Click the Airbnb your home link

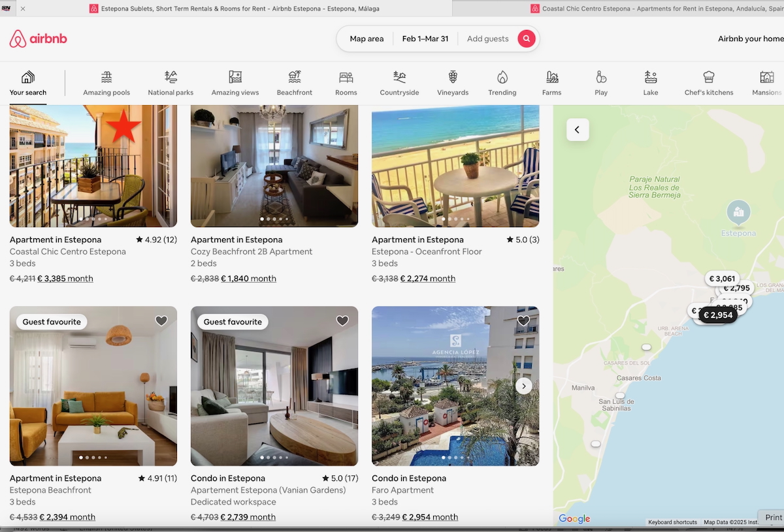click(x=750, y=39)
